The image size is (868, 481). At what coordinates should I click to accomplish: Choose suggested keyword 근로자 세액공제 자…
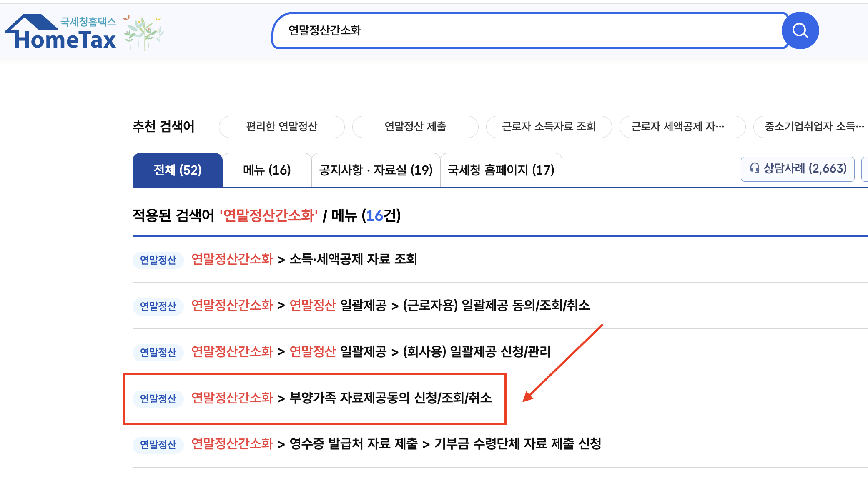pos(682,127)
